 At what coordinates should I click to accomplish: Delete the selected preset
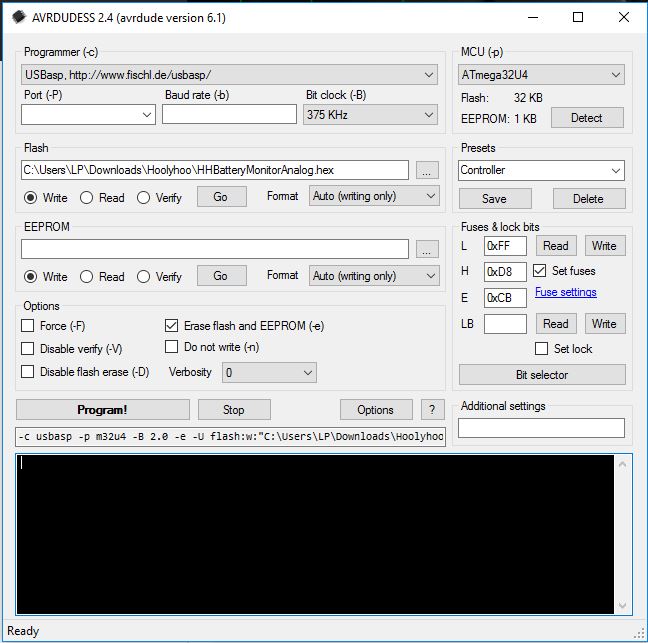(589, 199)
